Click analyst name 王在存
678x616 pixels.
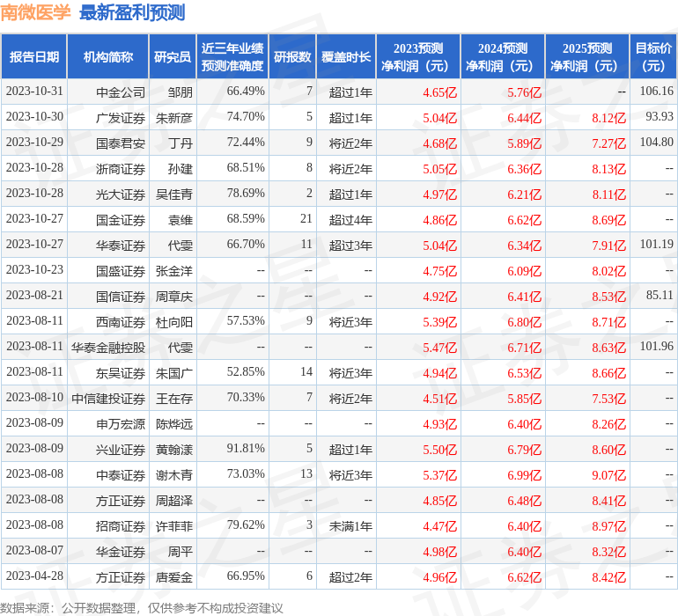pyautogui.click(x=174, y=398)
